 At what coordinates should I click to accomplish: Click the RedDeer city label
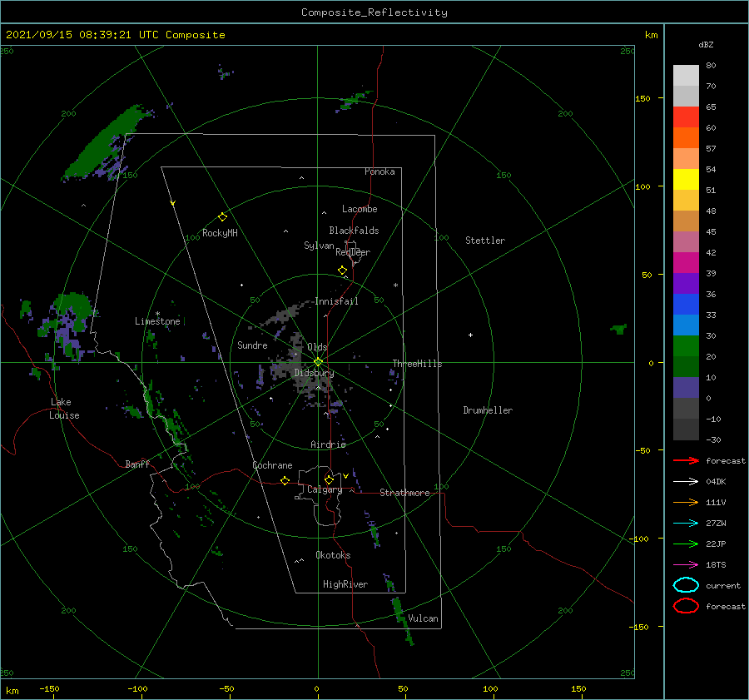pos(353,252)
